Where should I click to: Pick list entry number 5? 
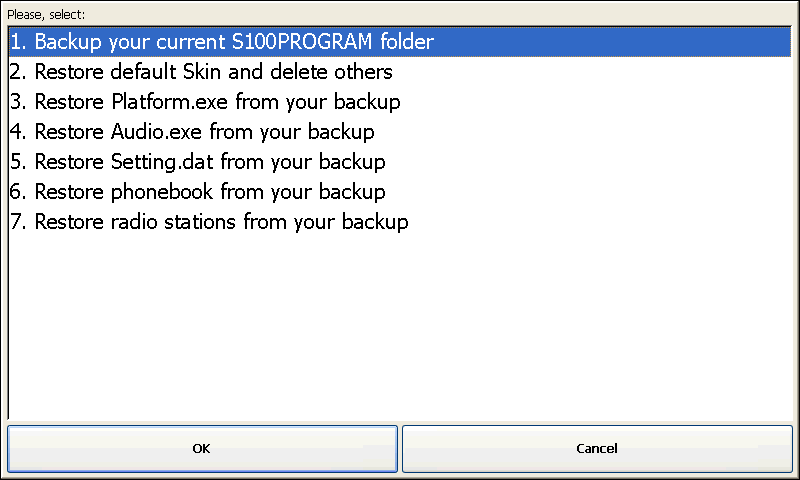click(399, 162)
